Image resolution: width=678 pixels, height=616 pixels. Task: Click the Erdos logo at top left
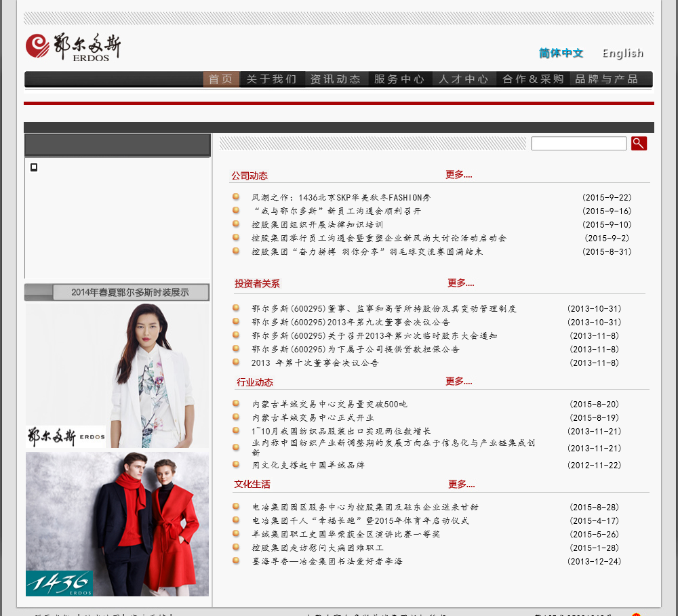pyautogui.click(x=73, y=46)
